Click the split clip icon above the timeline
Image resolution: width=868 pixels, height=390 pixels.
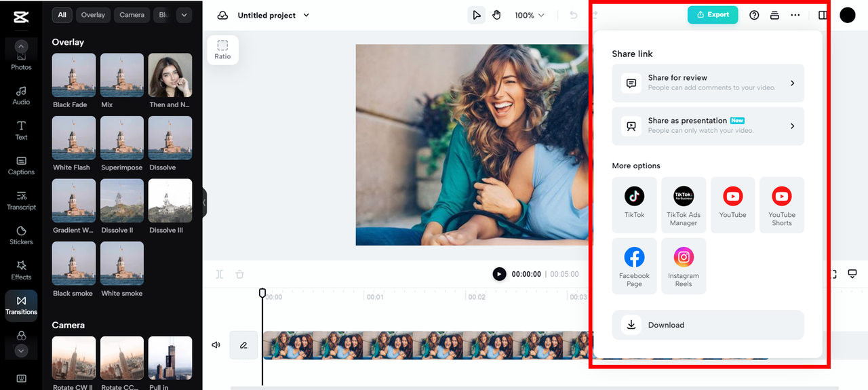220,275
